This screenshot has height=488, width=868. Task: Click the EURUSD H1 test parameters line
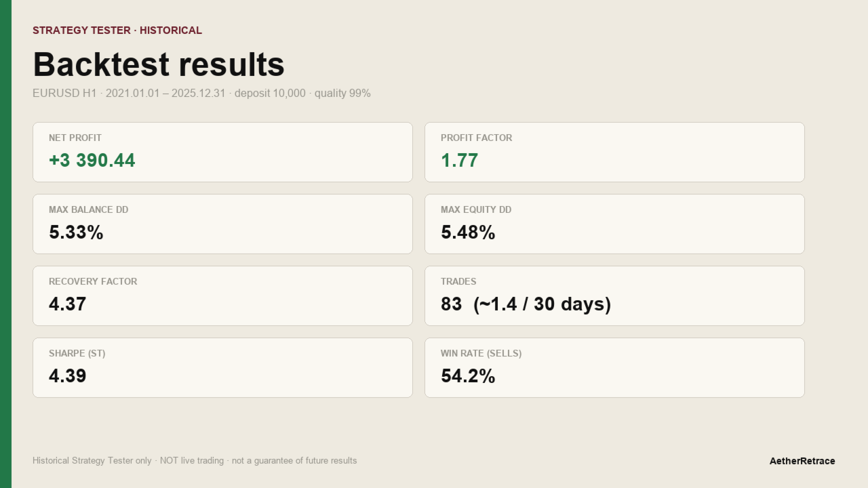click(x=201, y=94)
